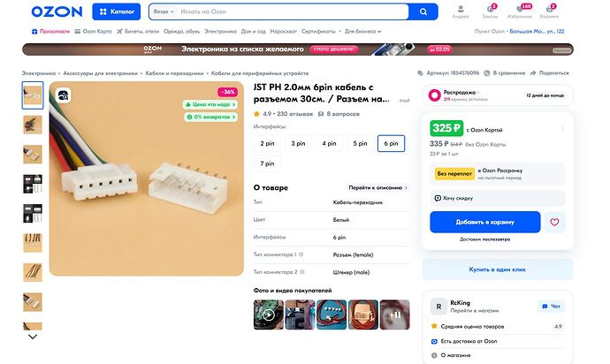Click 'Купить в один клик' button
Screen dimensions: 610x364
tap(498, 269)
